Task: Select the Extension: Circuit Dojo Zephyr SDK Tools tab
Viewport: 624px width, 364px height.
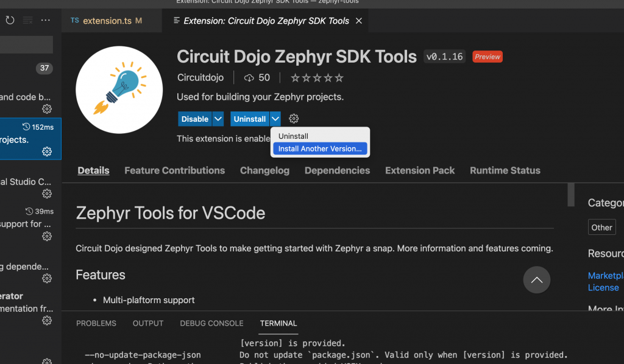Action: [266, 21]
